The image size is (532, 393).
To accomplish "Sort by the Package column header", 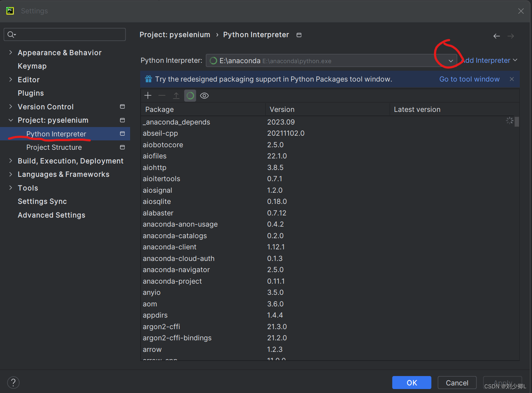I will coord(203,109).
